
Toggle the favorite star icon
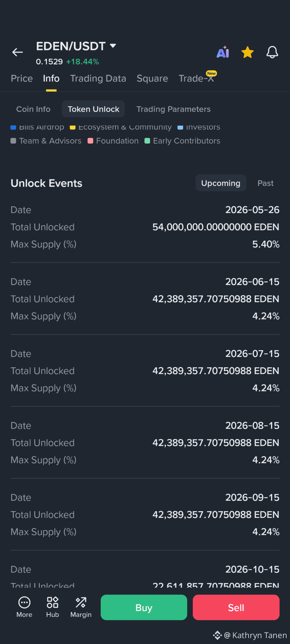pyautogui.click(x=247, y=52)
